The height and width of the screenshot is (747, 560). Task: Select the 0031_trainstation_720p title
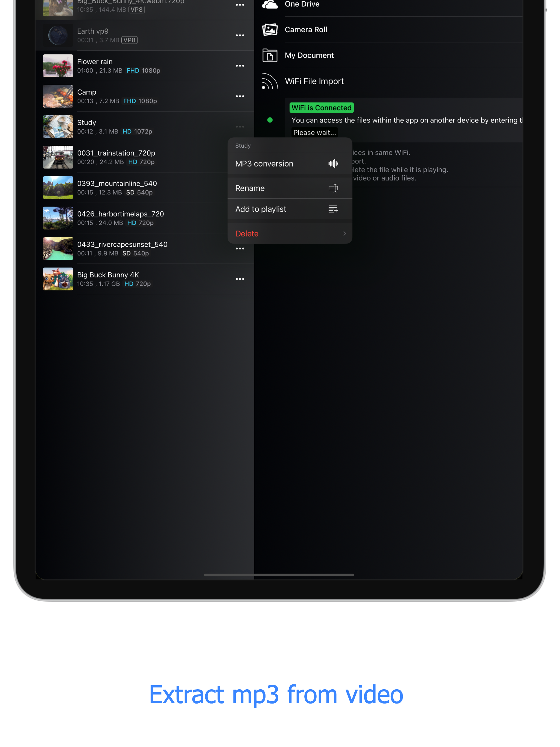[x=116, y=153]
